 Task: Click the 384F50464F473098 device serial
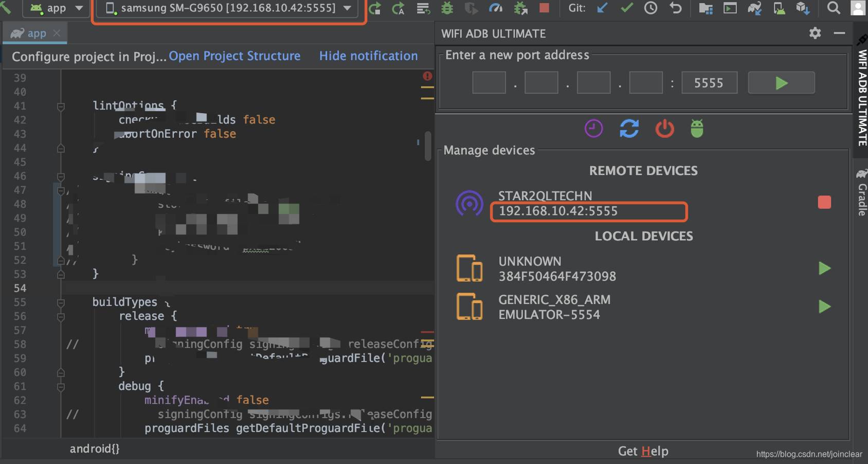(x=557, y=276)
